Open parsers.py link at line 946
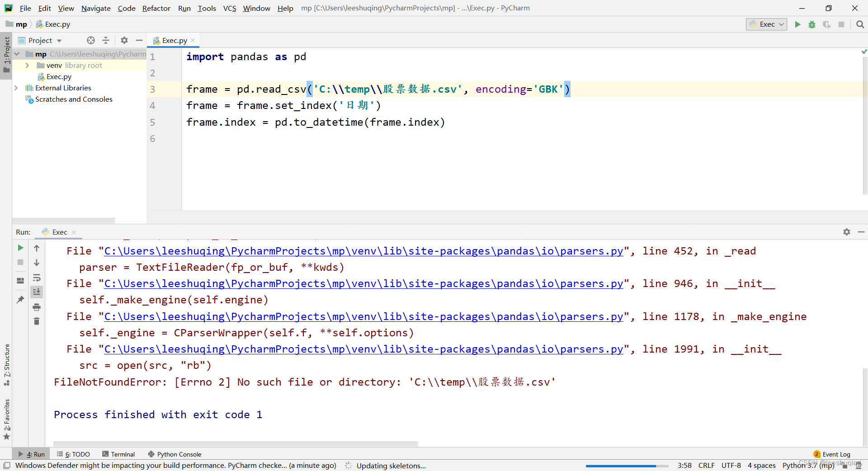Screen dimensions: 868x471 click(x=363, y=284)
